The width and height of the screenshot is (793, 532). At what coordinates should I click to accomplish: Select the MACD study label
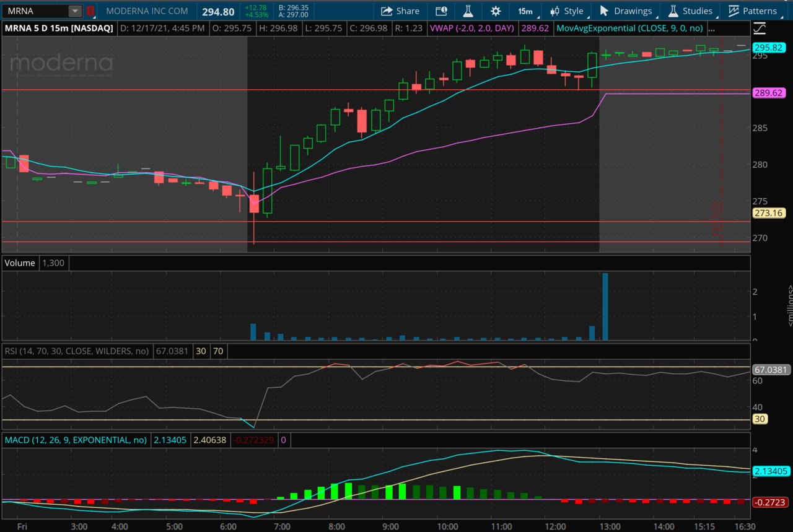click(x=76, y=440)
